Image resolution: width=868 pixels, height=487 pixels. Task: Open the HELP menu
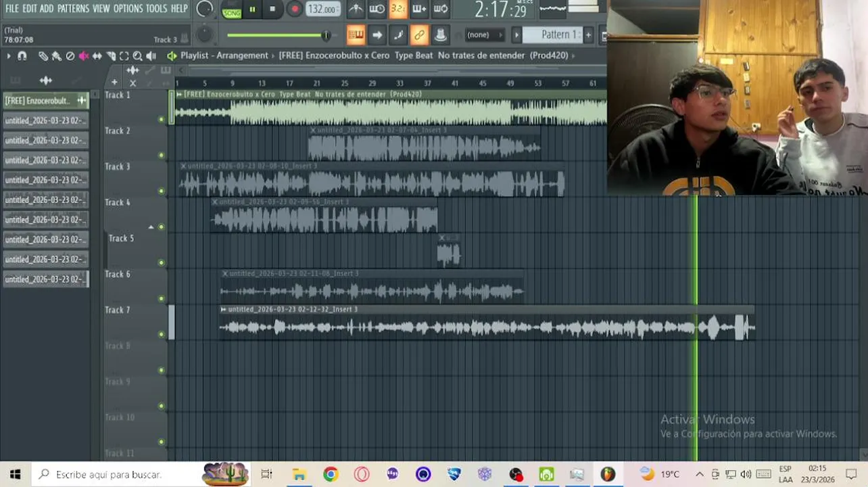click(x=179, y=9)
